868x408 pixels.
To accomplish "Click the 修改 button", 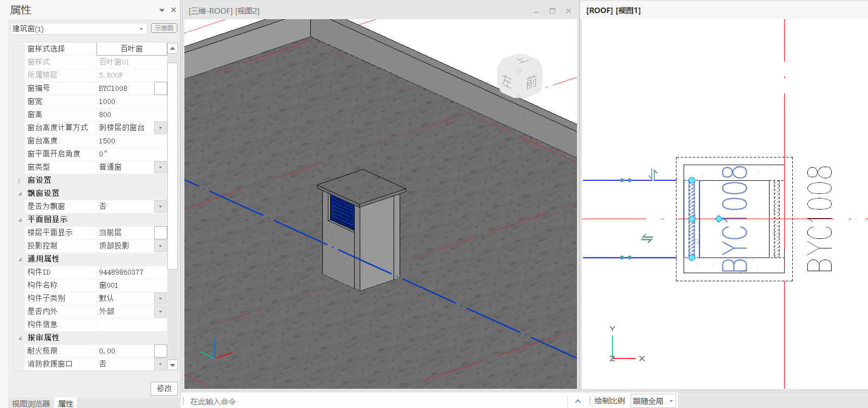I will click(x=164, y=388).
